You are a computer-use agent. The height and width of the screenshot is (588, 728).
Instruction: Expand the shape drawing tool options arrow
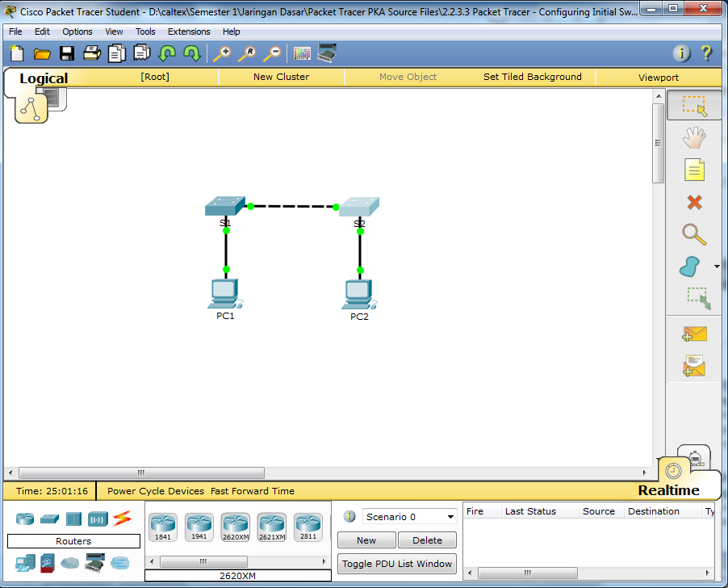tap(716, 267)
